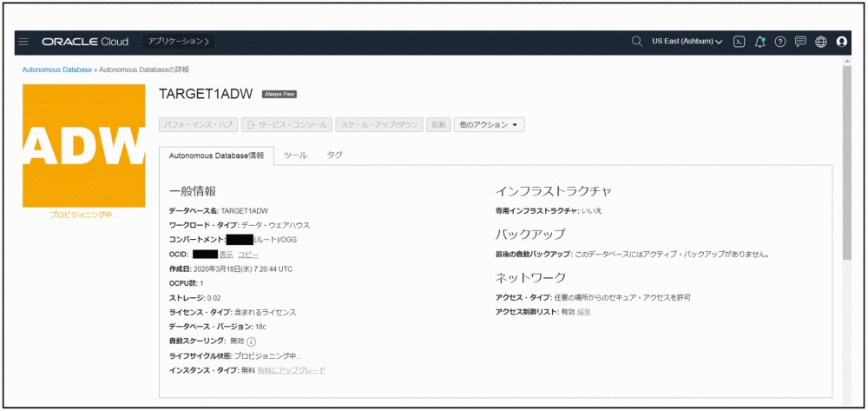Expand the 他のアクション dropdown
868x411 pixels.
[x=490, y=124]
